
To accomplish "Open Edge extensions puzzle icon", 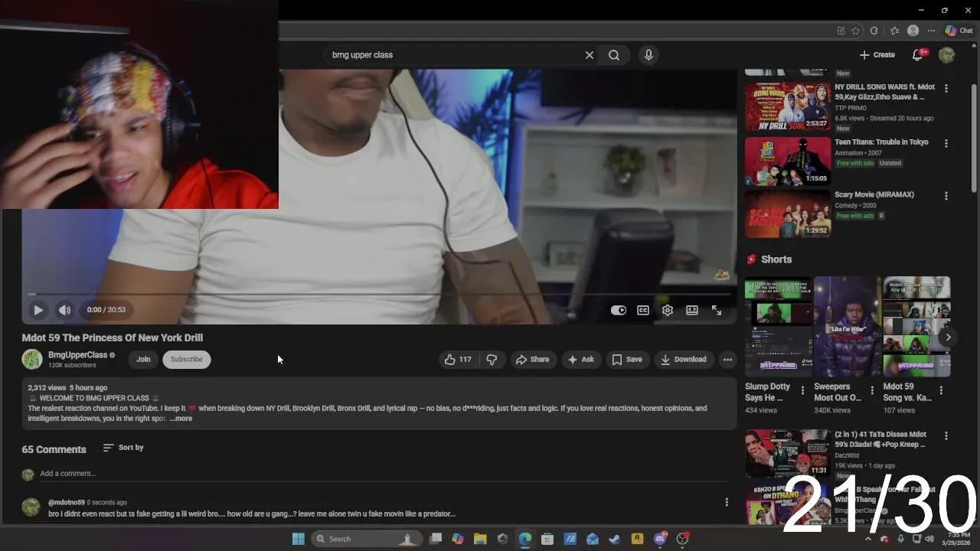I will point(874,31).
